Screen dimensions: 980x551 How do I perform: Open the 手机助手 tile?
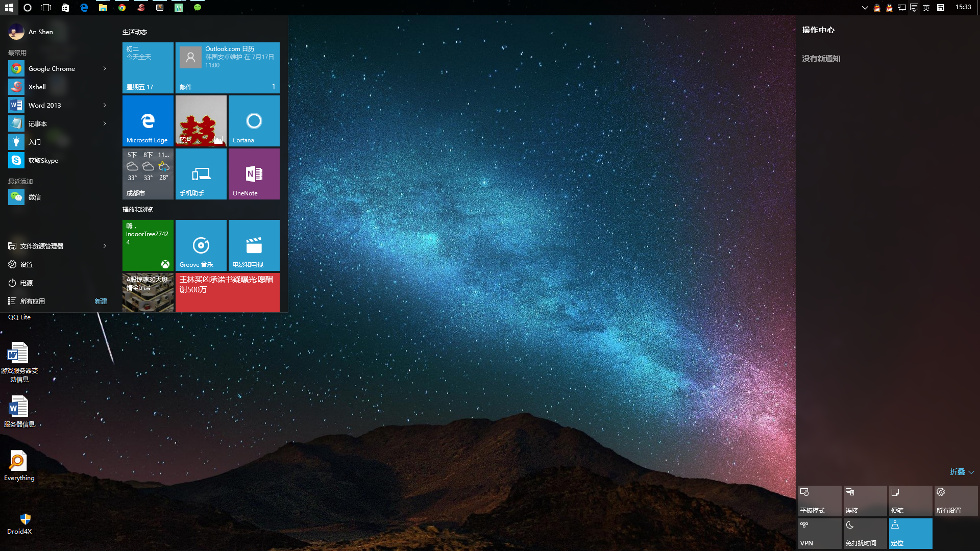pyautogui.click(x=201, y=174)
